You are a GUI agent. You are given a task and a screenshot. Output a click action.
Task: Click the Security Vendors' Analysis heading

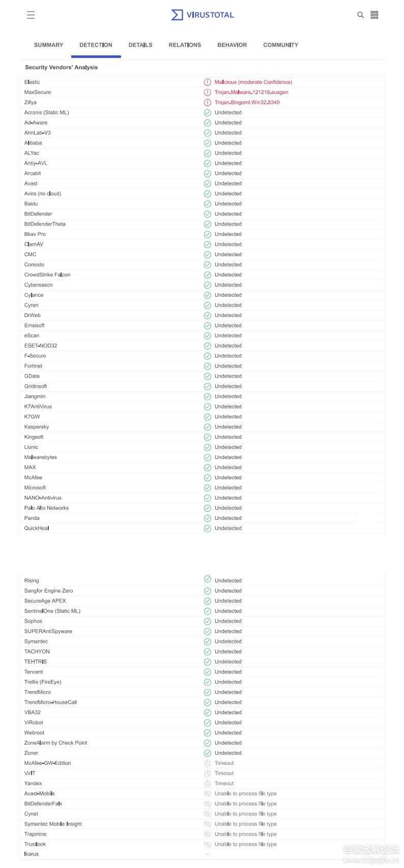click(x=62, y=68)
